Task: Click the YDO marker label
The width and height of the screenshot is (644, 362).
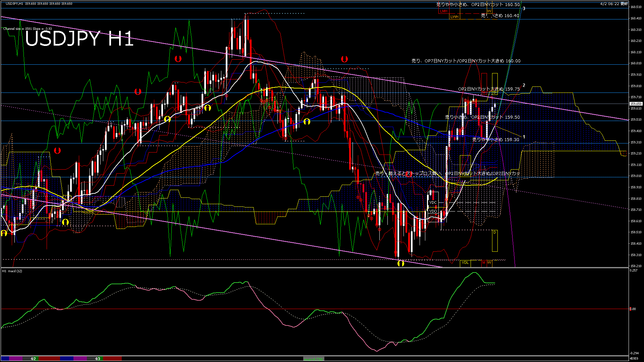Action: point(433,211)
